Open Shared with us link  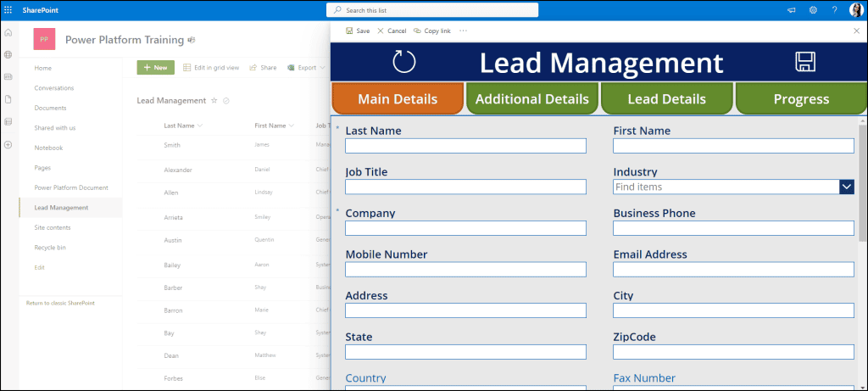[x=55, y=128]
